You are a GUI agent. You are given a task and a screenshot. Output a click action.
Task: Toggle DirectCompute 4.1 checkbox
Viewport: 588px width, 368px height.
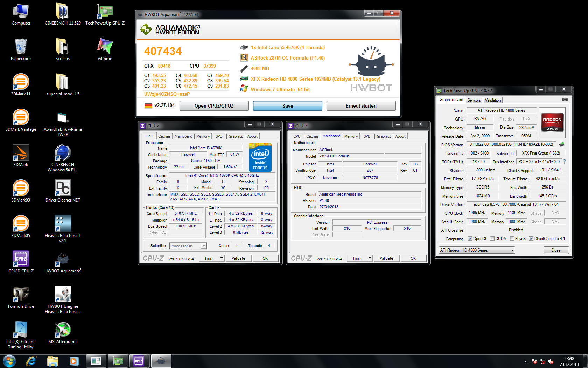[531, 239]
